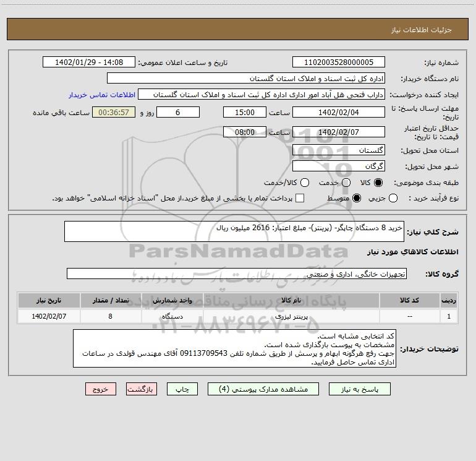The width and height of the screenshot is (476, 461).
Task: Open the اطلاعات تماس خریدار link
Action: click(102, 95)
